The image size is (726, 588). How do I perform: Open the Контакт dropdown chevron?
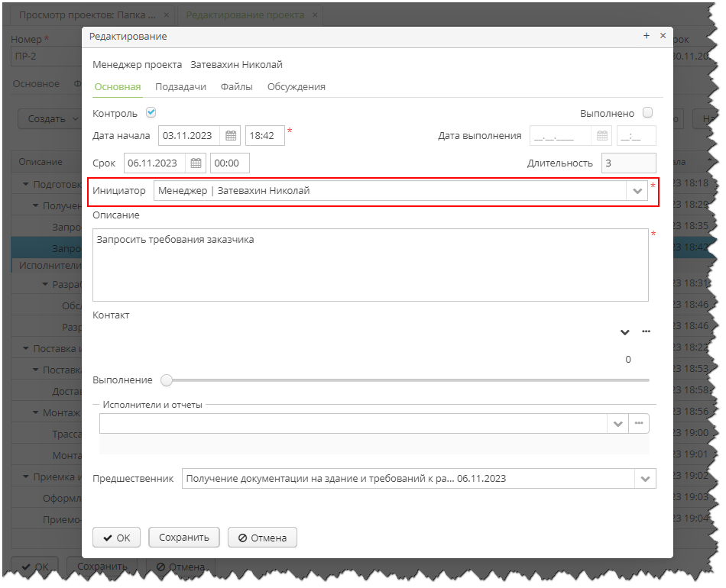(625, 331)
